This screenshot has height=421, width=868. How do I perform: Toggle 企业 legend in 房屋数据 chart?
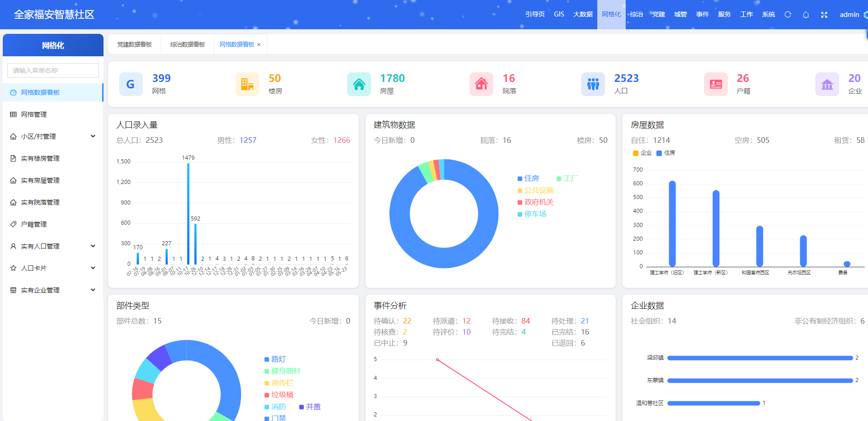click(x=642, y=153)
